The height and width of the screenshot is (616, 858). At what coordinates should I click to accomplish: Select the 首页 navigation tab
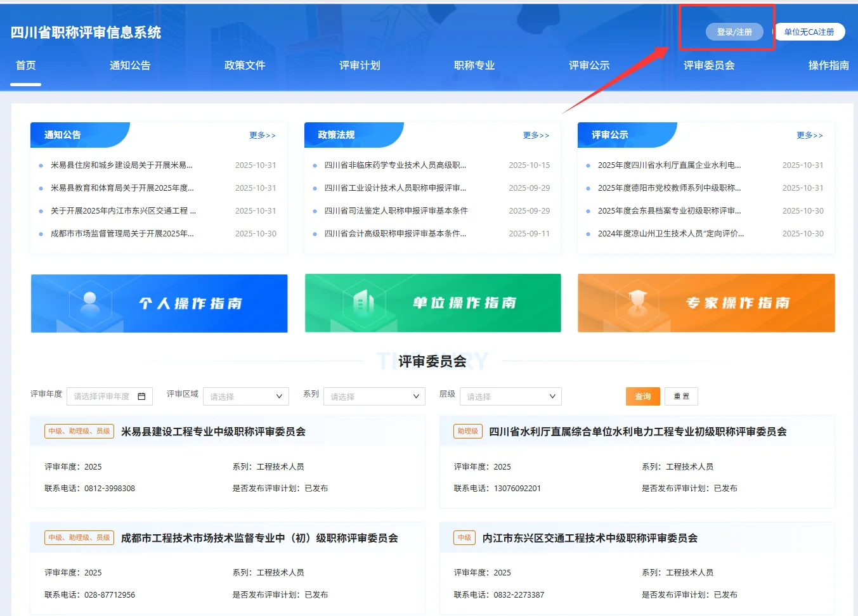[x=25, y=65]
